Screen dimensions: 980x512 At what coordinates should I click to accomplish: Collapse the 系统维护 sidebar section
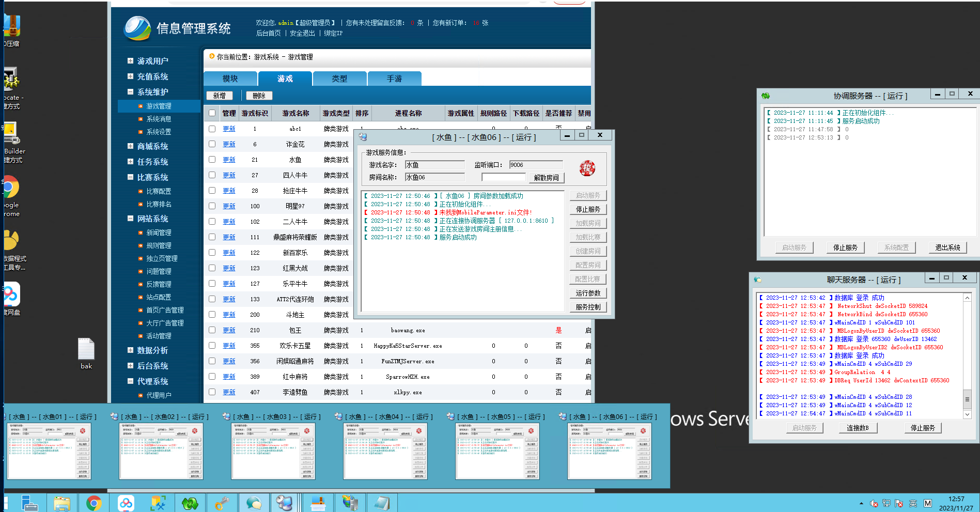coord(131,92)
